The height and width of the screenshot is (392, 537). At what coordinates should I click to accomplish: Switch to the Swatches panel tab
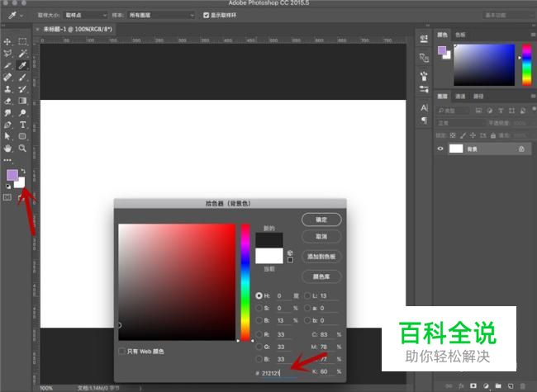click(460, 35)
